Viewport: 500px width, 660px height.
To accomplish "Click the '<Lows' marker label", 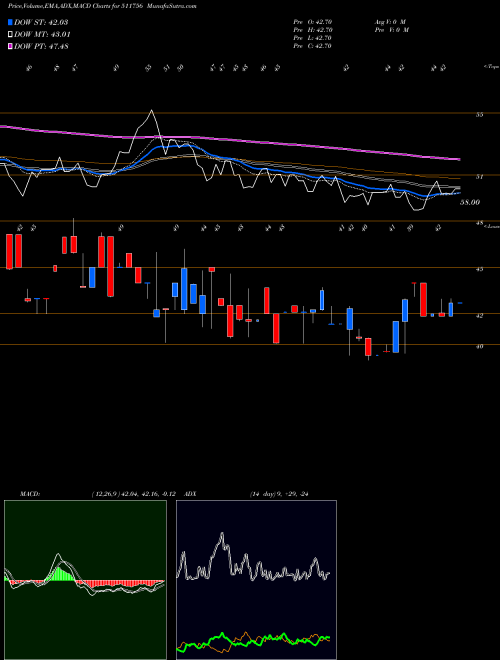I will [491, 227].
